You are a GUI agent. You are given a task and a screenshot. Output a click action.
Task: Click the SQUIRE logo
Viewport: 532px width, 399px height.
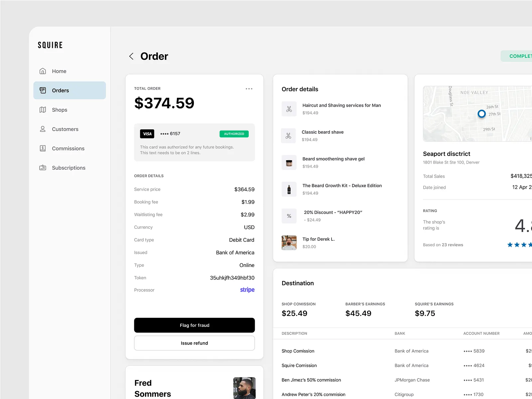50,45
